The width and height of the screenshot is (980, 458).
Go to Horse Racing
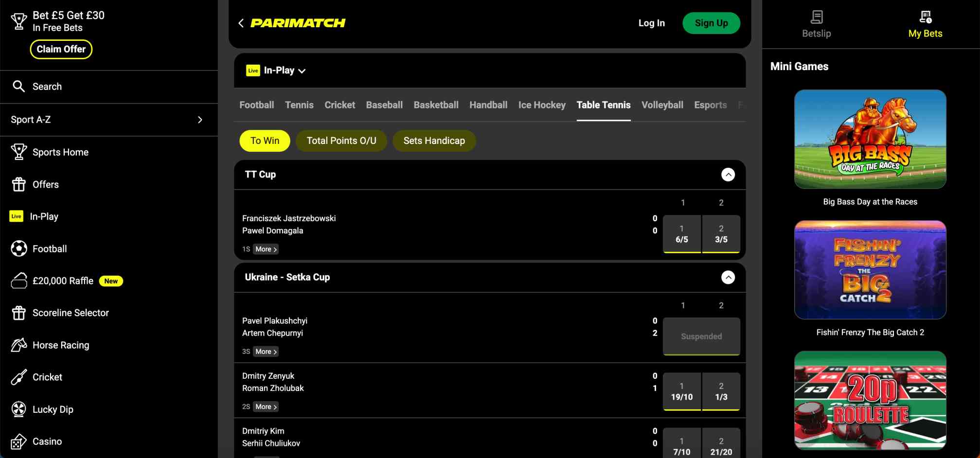pyautogui.click(x=60, y=345)
